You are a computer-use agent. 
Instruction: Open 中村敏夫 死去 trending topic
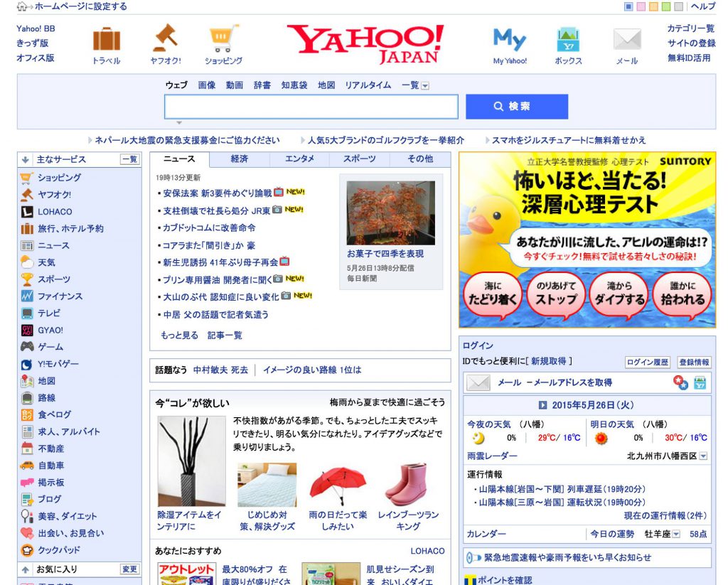(220, 370)
